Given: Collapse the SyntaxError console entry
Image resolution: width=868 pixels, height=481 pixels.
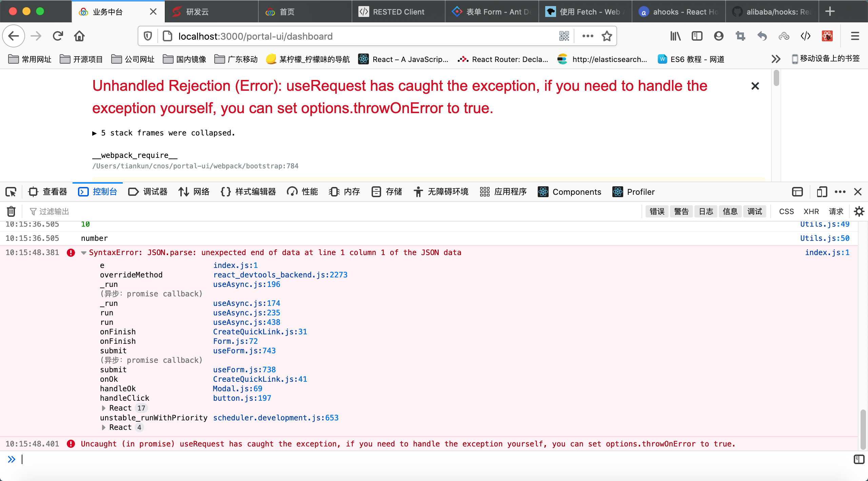Looking at the screenshot, I should (x=83, y=252).
